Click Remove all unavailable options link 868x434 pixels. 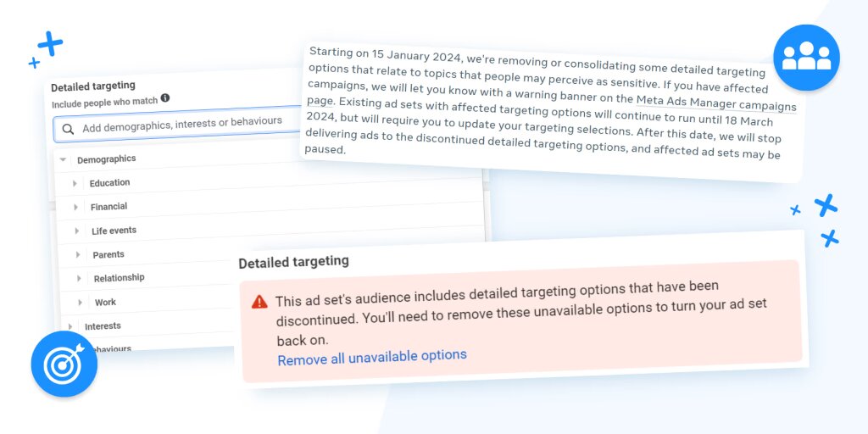372,357
